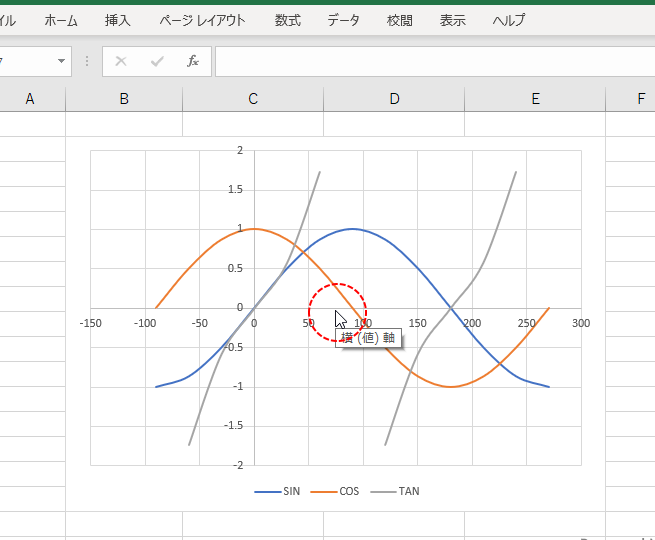Click the vertical axis label -1.5
This screenshot has width=655, height=540.
pos(234,426)
